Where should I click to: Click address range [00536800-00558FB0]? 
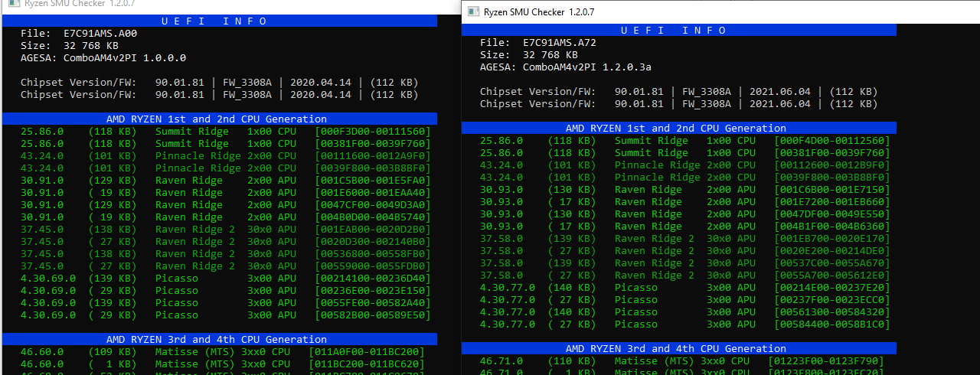click(373, 254)
